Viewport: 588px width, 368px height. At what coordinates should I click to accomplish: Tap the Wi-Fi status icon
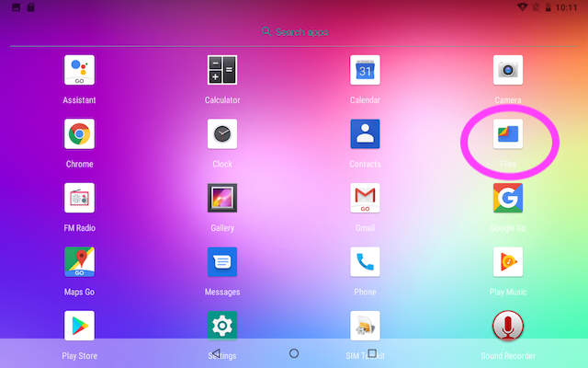point(522,7)
